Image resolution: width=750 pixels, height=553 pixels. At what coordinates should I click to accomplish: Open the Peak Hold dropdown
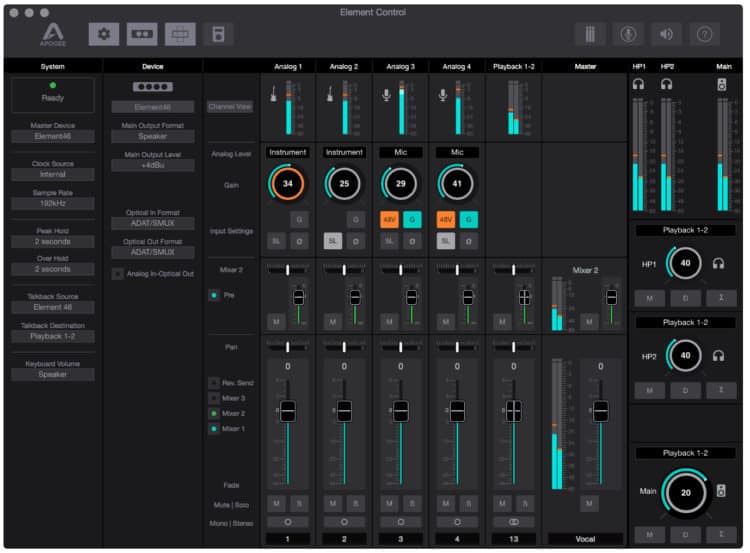point(53,242)
